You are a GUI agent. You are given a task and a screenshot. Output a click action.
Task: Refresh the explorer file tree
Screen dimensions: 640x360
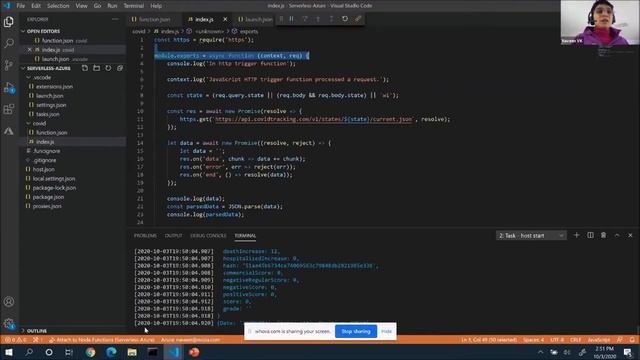pyautogui.click(x=108, y=68)
